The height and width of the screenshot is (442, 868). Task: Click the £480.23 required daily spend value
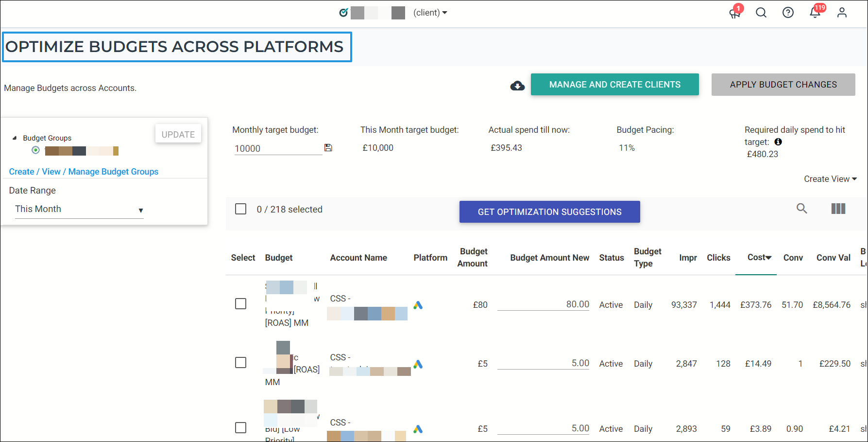[x=762, y=154]
